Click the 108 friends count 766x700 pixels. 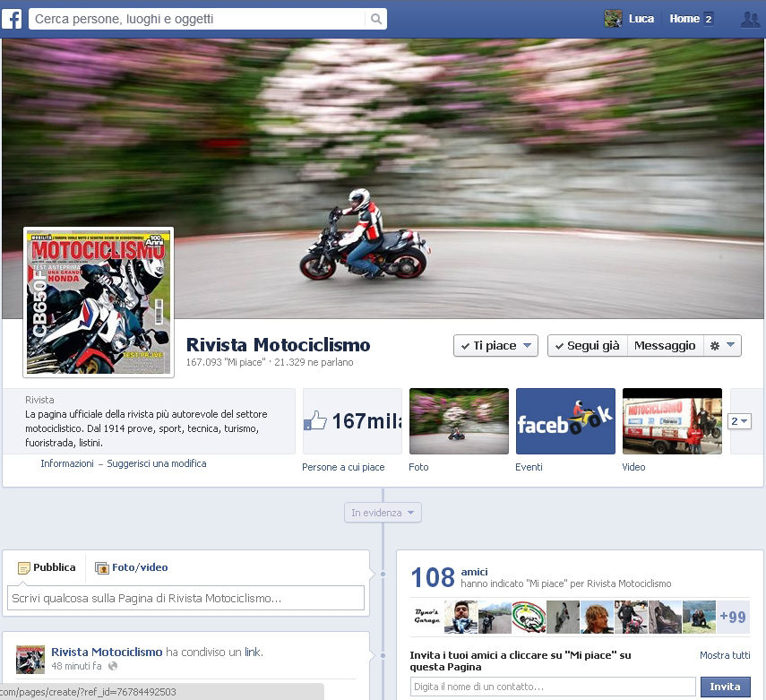pos(433,577)
